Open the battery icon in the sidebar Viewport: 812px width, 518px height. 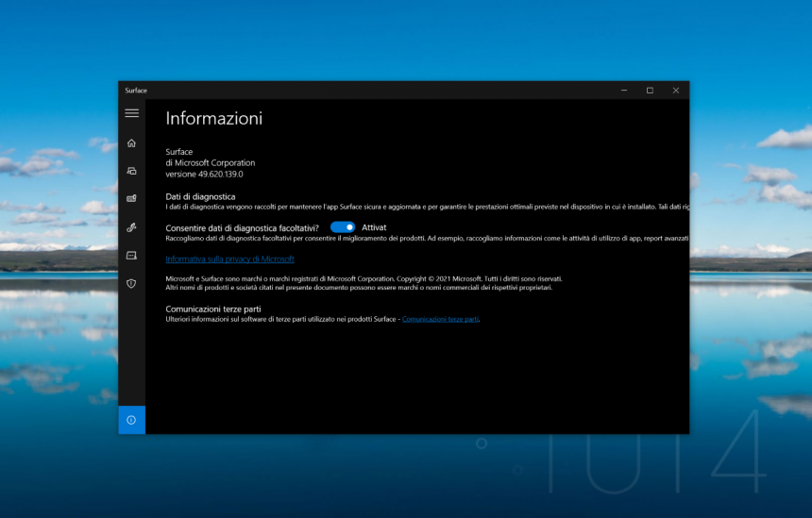131,199
